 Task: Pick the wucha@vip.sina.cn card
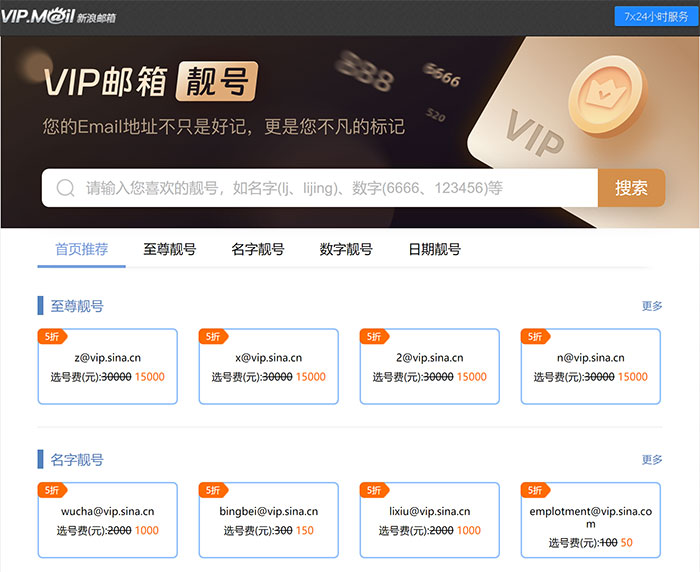click(x=108, y=520)
